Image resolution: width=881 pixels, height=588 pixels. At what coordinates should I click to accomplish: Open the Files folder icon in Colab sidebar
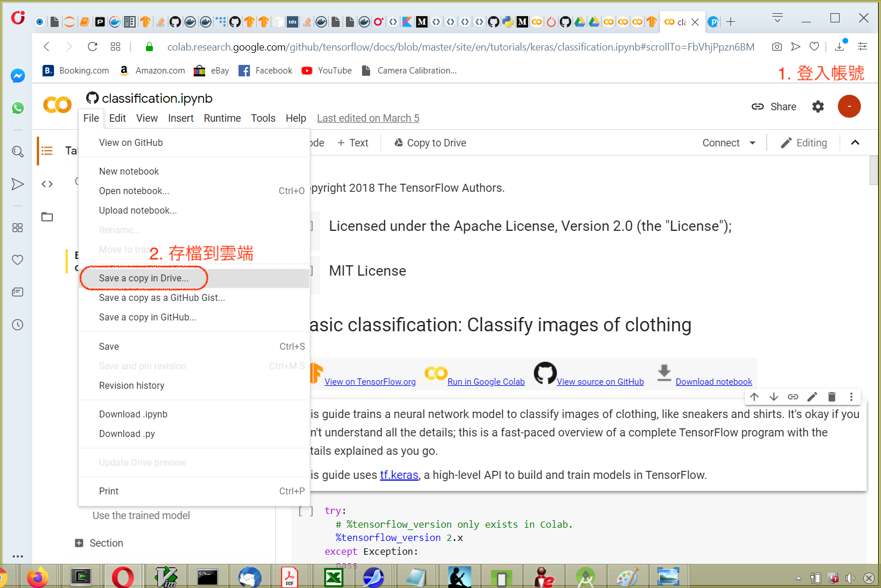coord(47,216)
